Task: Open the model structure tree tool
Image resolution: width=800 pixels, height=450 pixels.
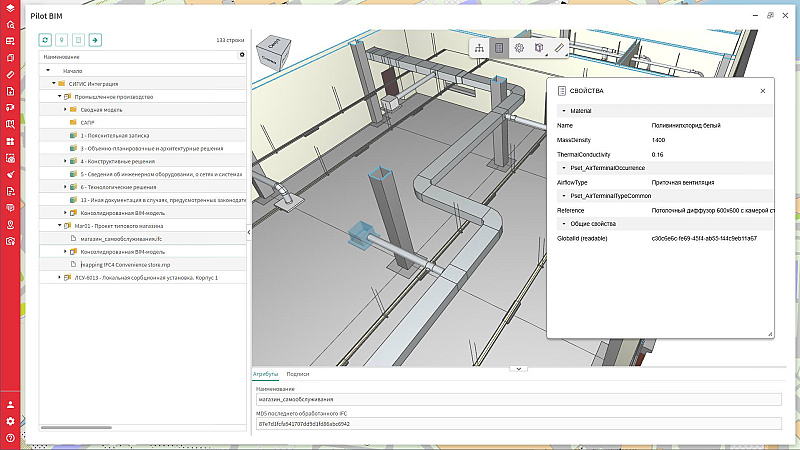Action: (479, 47)
